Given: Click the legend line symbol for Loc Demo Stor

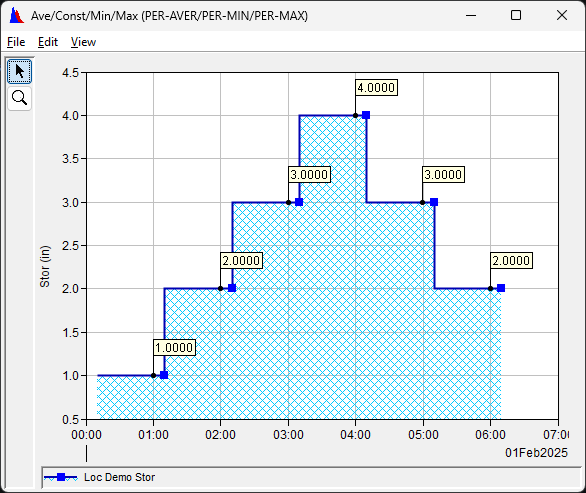Looking at the screenshot, I should [x=61, y=477].
